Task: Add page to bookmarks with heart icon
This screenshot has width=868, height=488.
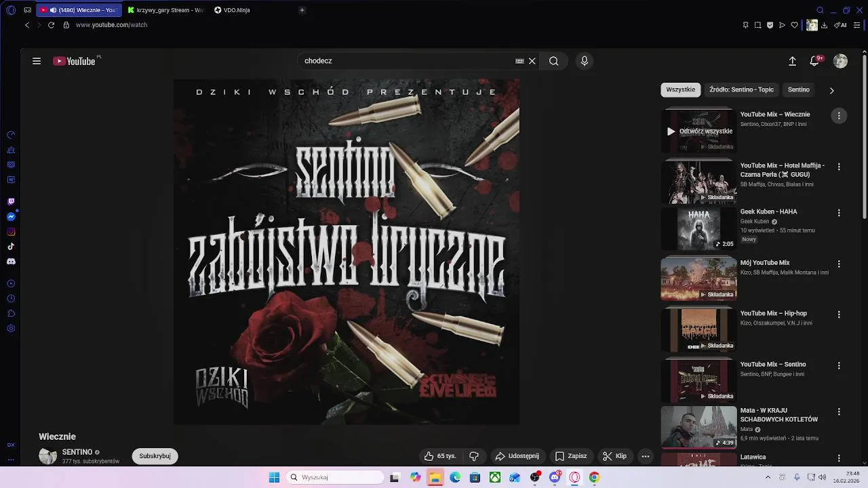Action: click(794, 25)
